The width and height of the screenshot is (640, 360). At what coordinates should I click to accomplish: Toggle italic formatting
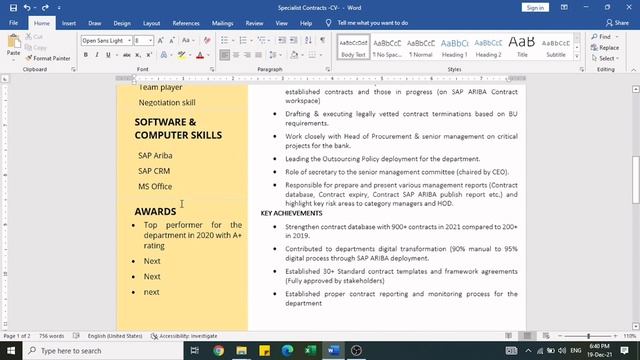point(97,55)
